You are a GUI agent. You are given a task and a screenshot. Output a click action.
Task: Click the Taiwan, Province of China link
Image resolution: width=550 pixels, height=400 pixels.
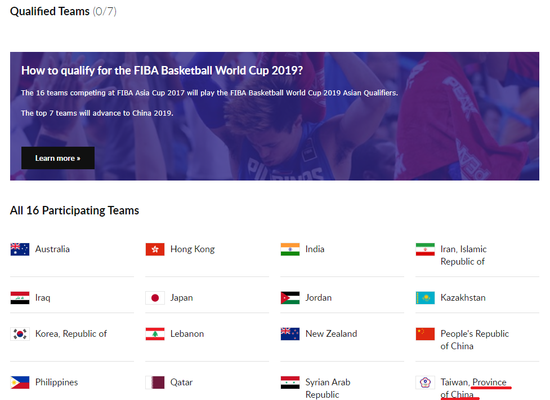pos(474,388)
